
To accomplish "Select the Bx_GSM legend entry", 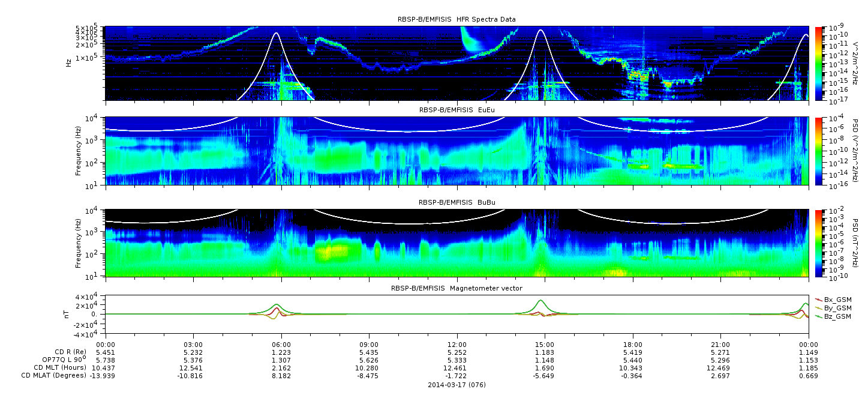I will pyautogui.click(x=833, y=299).
